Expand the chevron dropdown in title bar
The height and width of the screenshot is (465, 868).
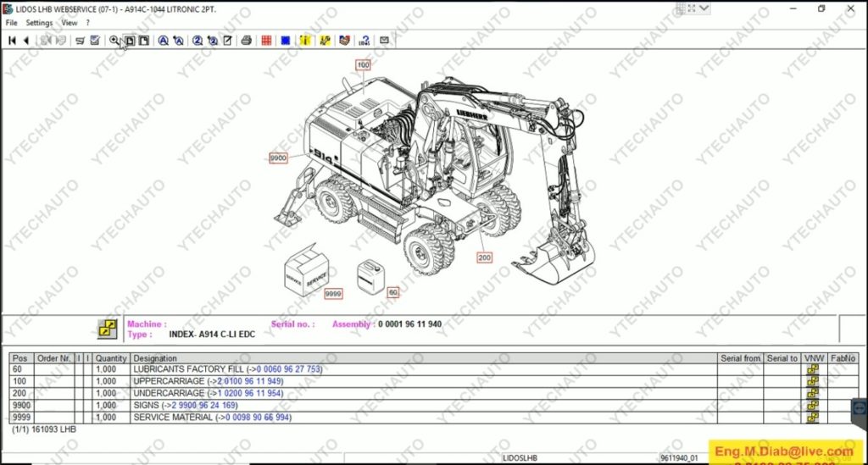[704, 8]
